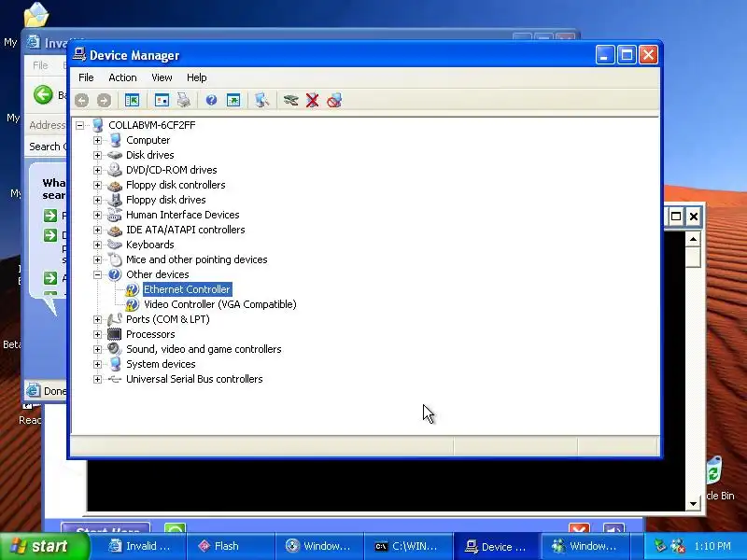Open the View menu
This screenshot has width=747, height=560.
162,77
